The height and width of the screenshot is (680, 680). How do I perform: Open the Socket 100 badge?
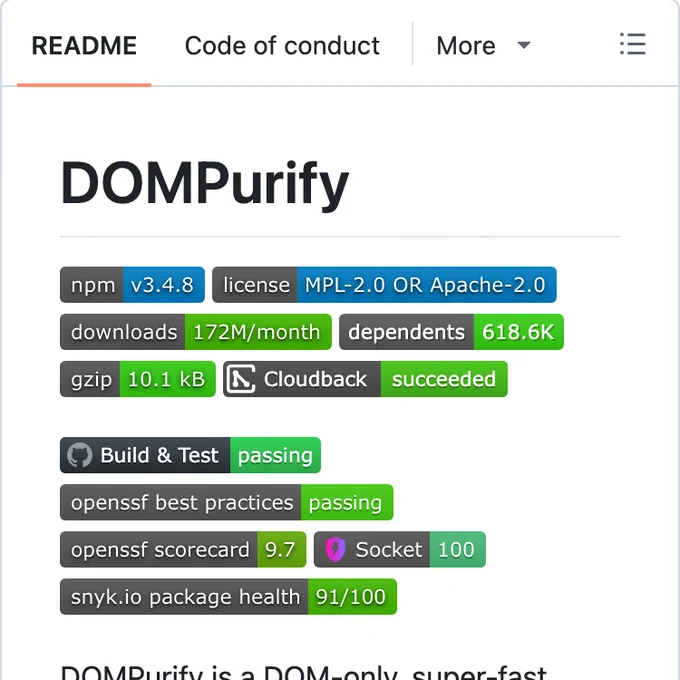(x=400, y=549)
